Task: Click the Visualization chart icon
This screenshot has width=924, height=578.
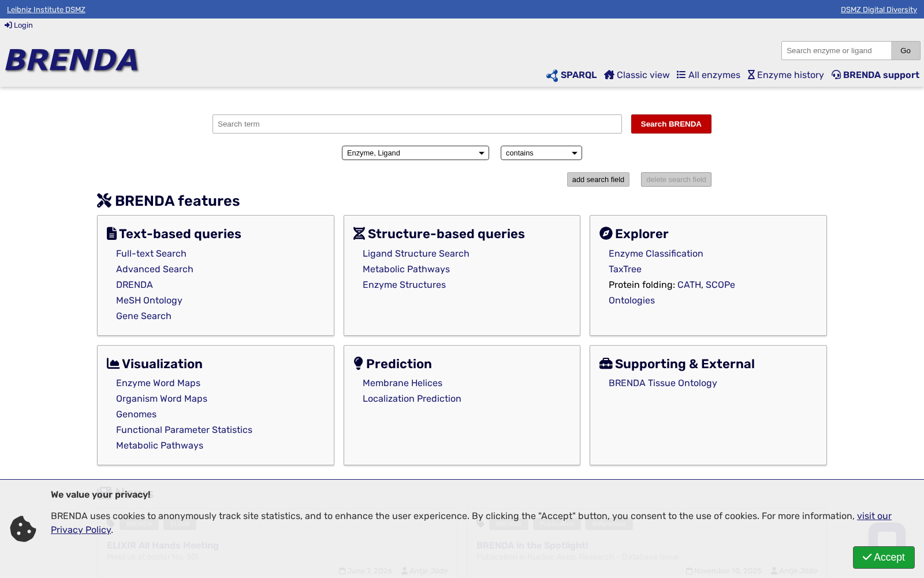Action: coord(113,364)
